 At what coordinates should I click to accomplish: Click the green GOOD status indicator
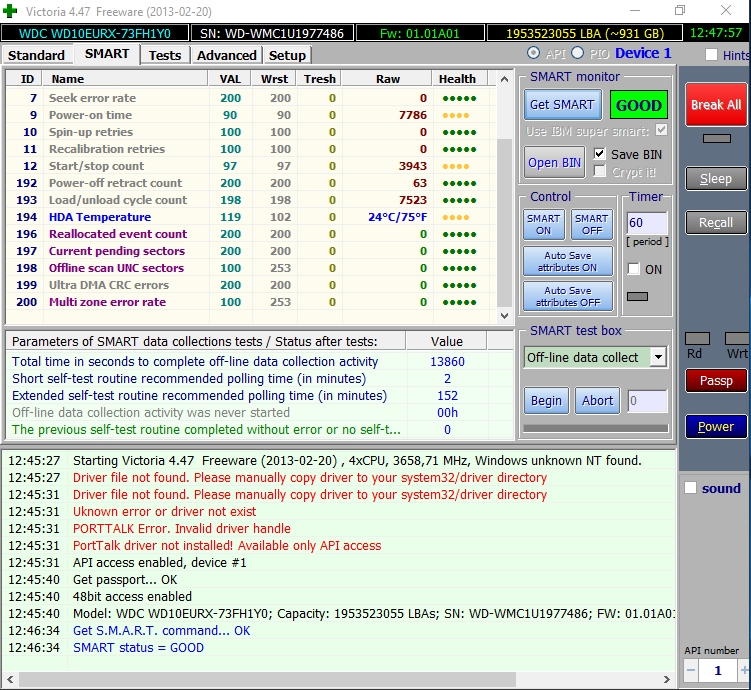[638, 105]
